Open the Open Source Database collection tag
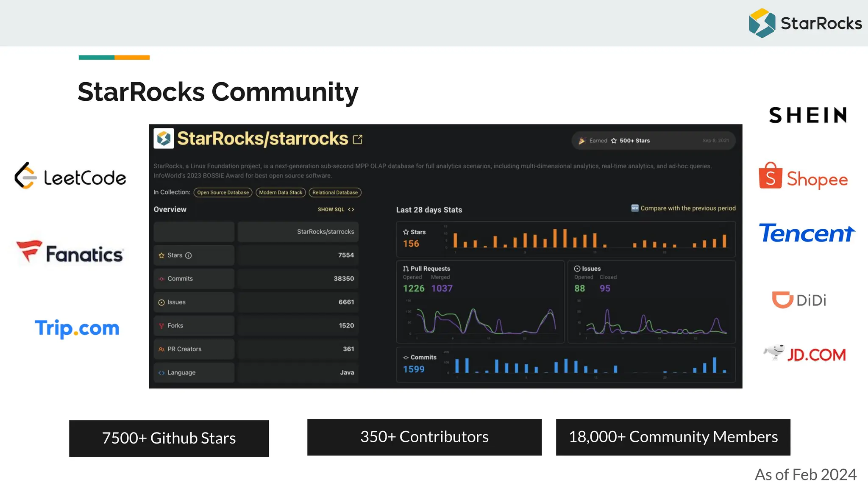This screenshot has height=488, width=868. pos(223,192)
